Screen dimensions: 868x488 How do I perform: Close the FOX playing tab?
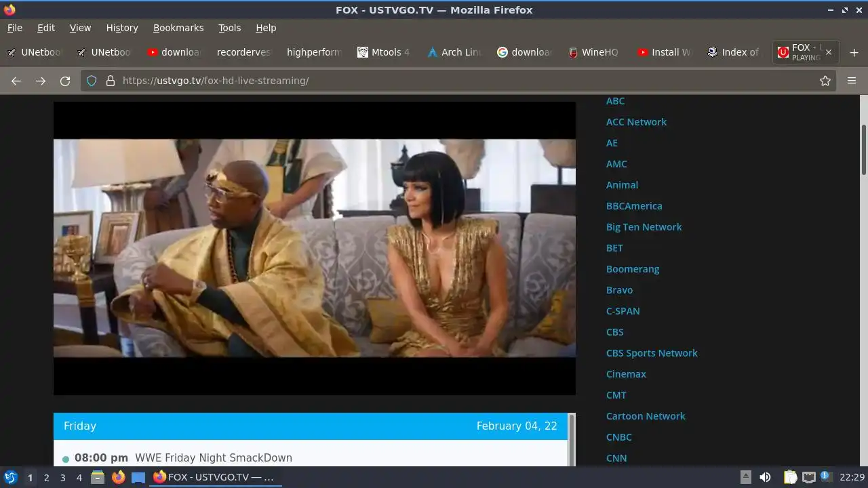[828, 52]
